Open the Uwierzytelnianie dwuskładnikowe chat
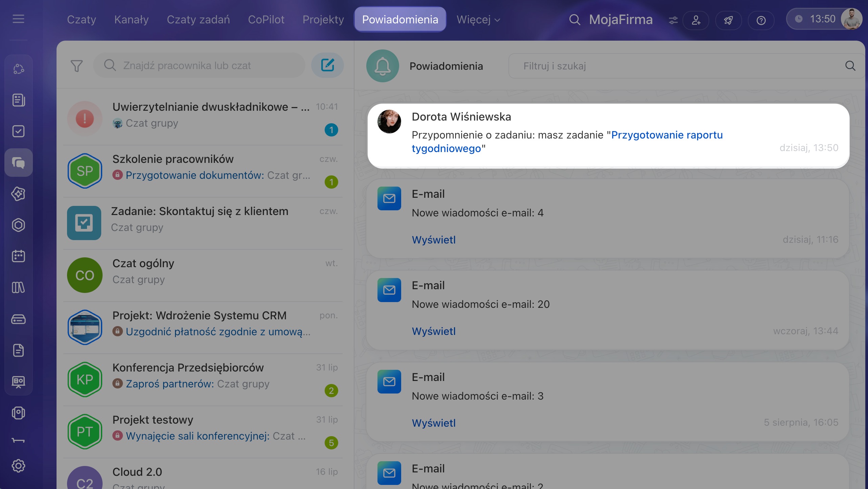 click(x=203, y=118)
